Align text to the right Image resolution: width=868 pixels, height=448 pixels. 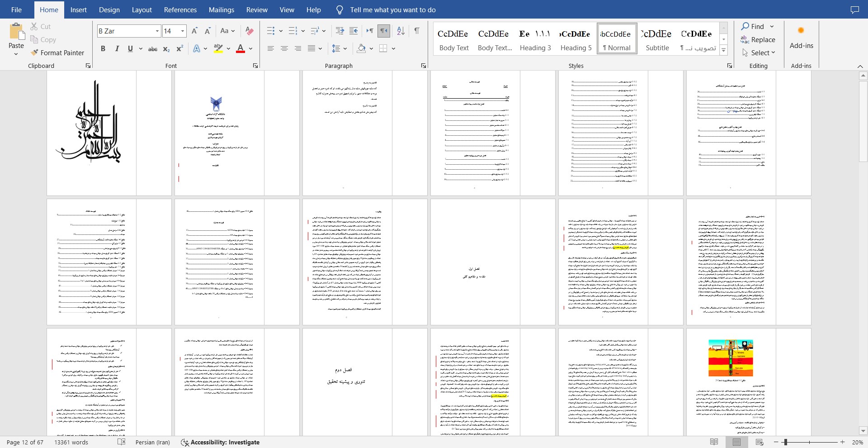coord(298,49)
